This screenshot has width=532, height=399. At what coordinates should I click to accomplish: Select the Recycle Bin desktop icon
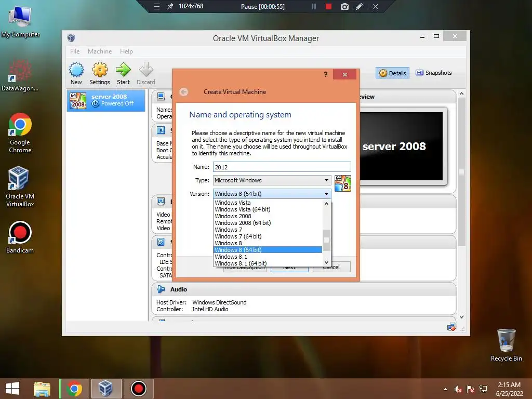point(506,345)
